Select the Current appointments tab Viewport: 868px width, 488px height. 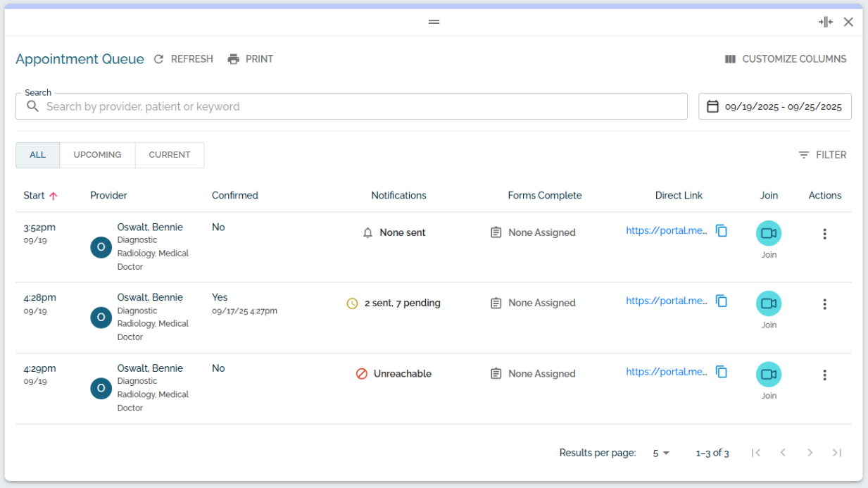pyautogui.click(x=169, y=155)
